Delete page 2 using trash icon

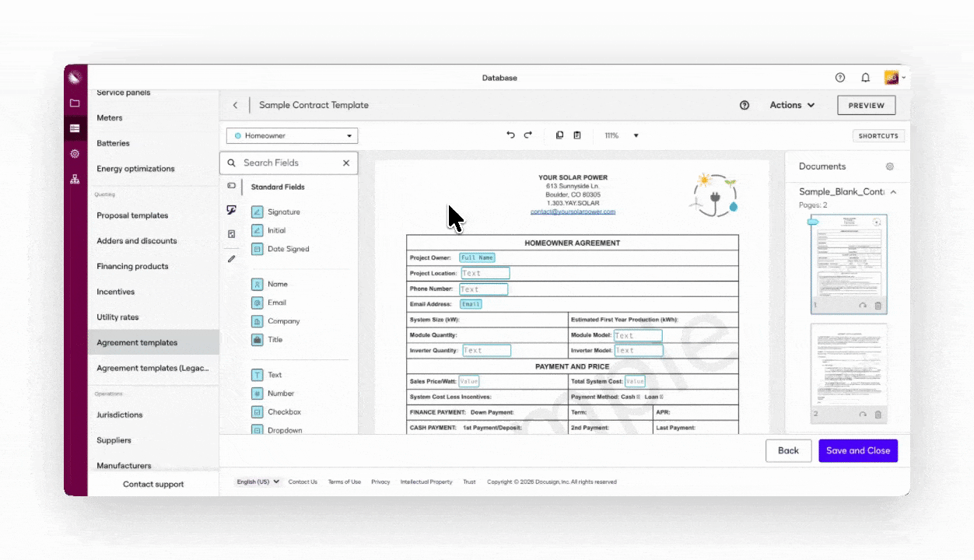(878, 415)
